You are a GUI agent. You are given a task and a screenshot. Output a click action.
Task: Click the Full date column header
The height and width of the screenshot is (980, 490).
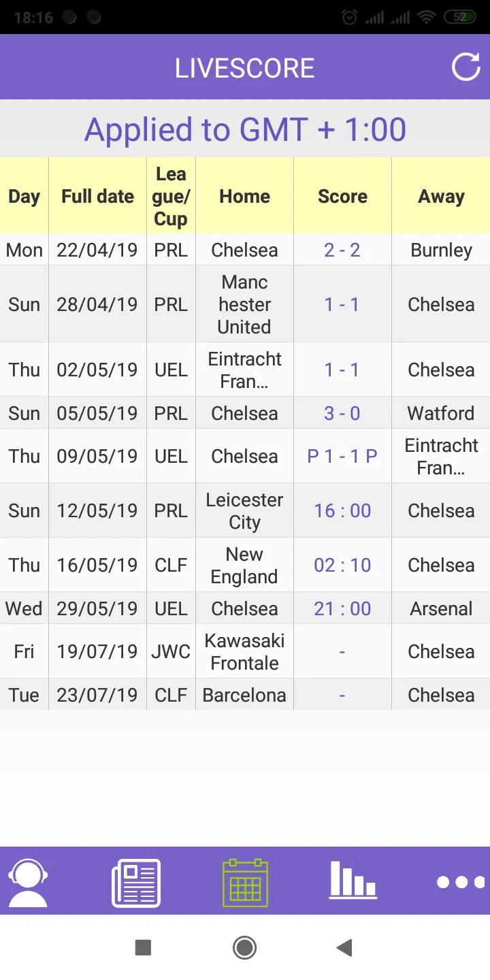pyautogui.click(x=97, y=196)
